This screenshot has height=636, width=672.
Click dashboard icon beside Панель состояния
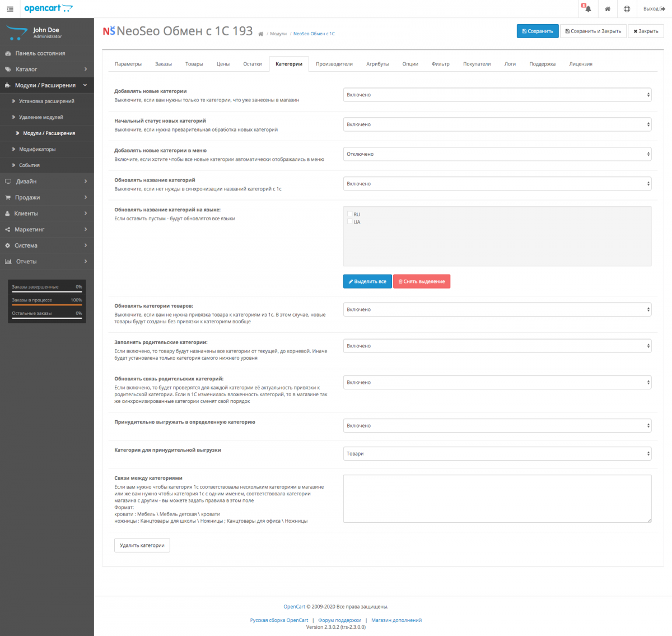[x=8, y=53]
